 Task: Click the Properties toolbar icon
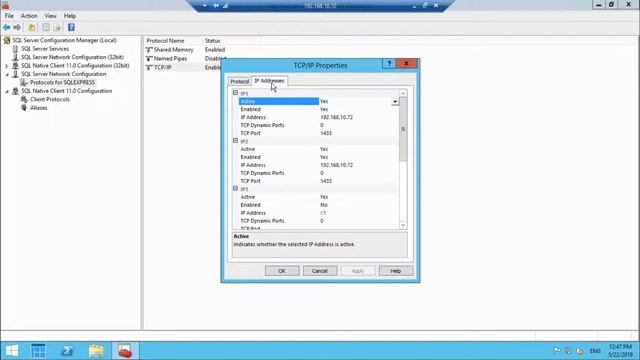pyautogui.click(x=46, y=27)
